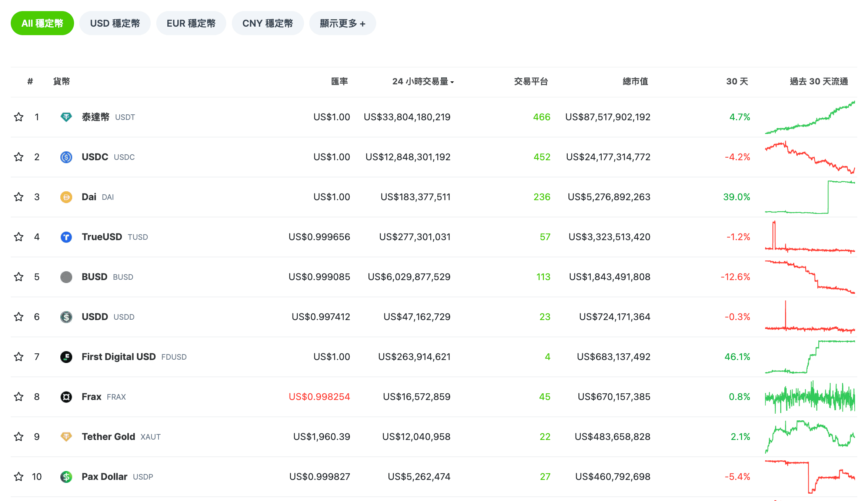Expand filters with 顯示更多 +

343,23
